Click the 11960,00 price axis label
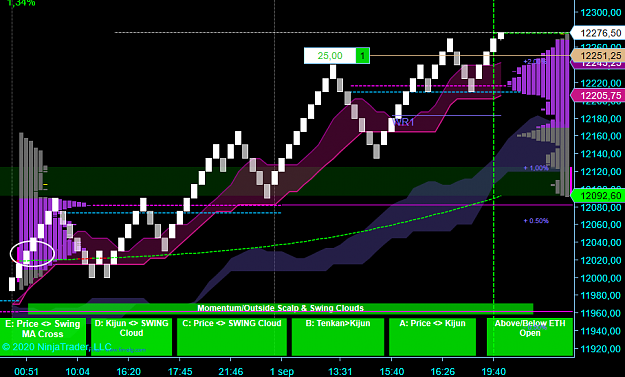The image size is (625, 377). [x=601, y=313]
